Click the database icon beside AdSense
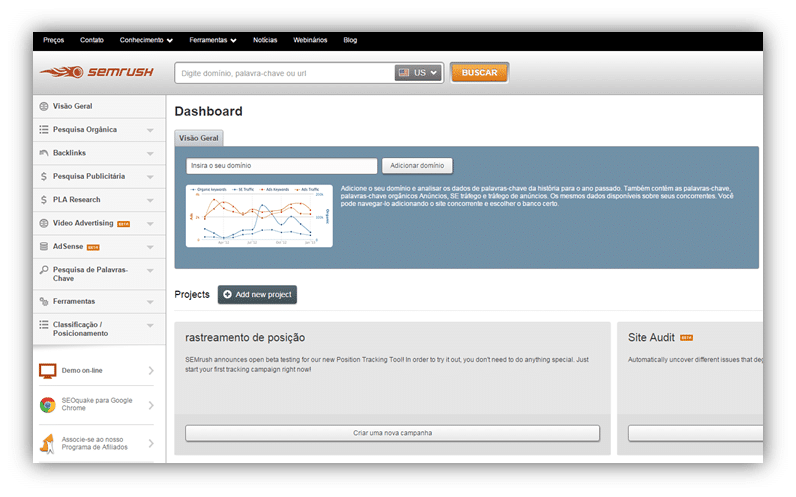 click(x=44, y=246)
